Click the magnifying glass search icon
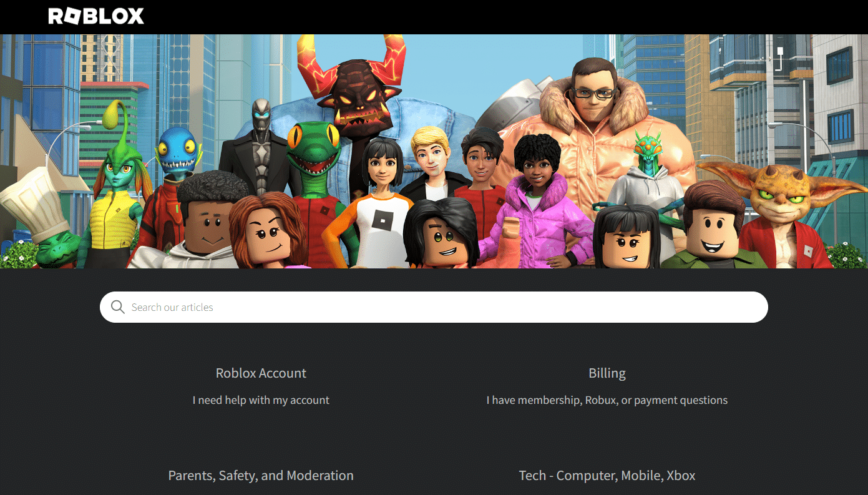Viewport: 868px width, 495px height. pyautogui.click(x=117, y=307)
